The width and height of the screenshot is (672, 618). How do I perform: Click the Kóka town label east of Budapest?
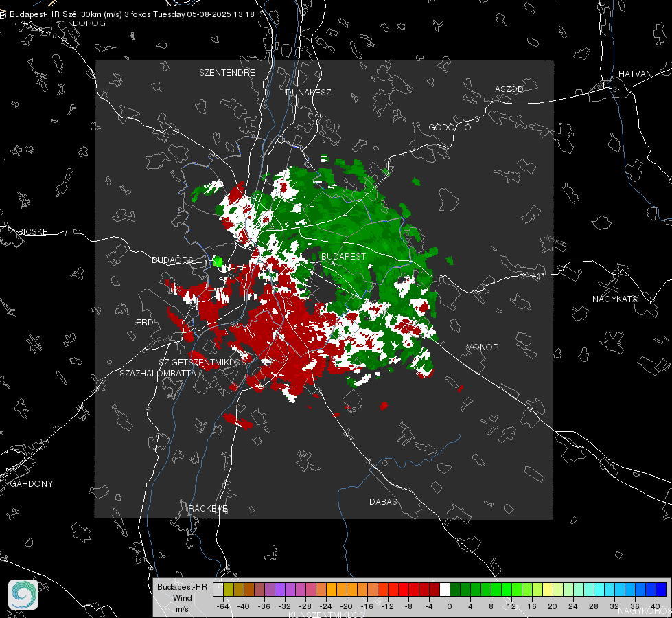click(554, 242)
